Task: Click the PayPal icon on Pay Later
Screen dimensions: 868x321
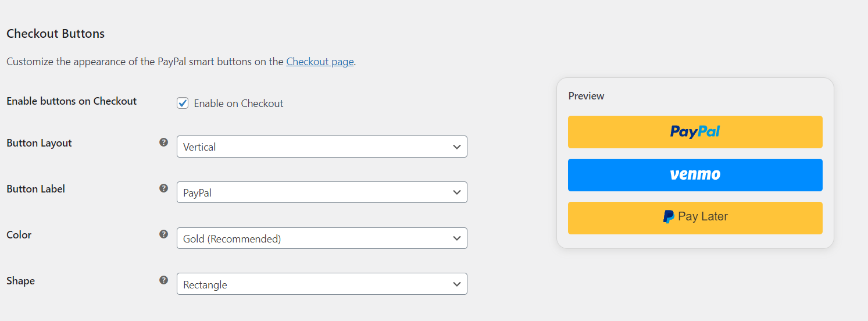Action: pyautogui.click(x=669, y=217)
